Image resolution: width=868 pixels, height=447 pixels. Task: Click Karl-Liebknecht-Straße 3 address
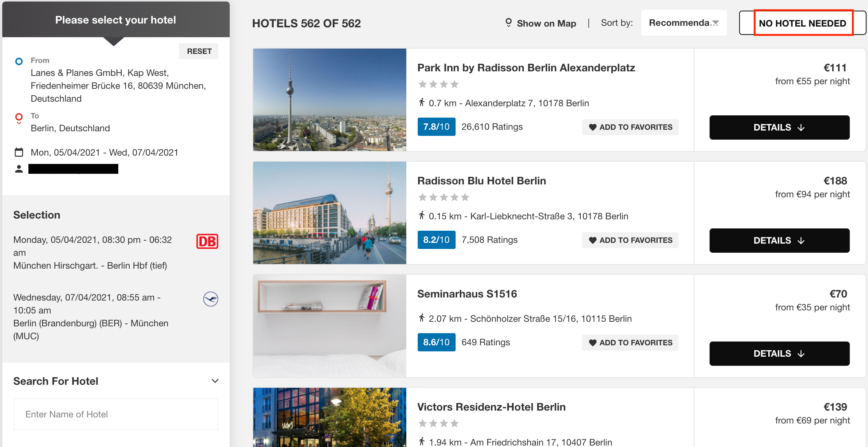(549, 216)
